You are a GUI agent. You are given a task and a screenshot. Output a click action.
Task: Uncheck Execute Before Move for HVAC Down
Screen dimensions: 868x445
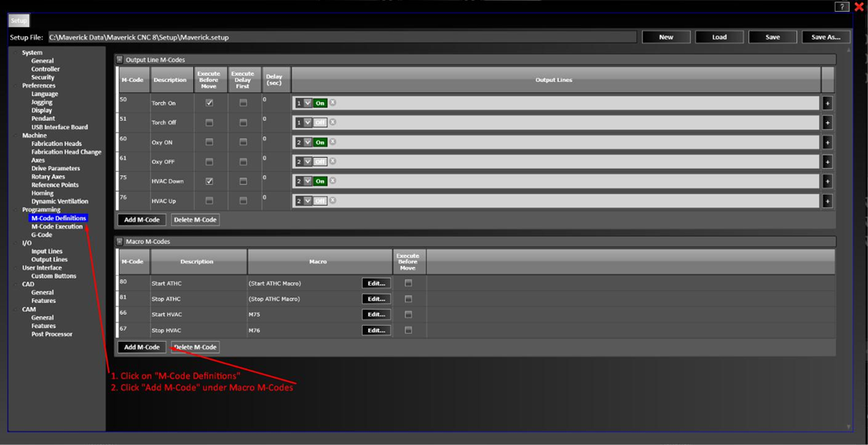[x=209, y=181]
